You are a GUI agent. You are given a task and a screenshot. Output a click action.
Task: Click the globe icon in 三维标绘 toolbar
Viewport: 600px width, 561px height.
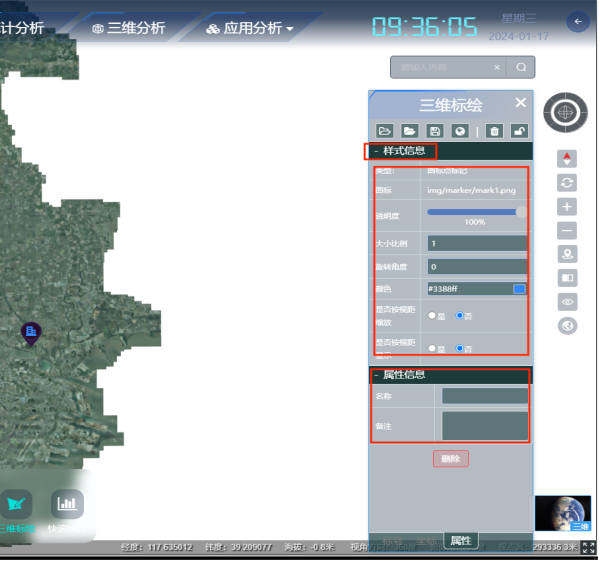pyautogui.click(x=460, y=131)
